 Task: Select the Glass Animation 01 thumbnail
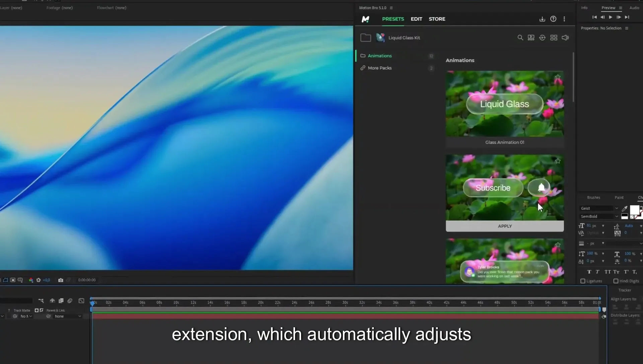(505, 104)
